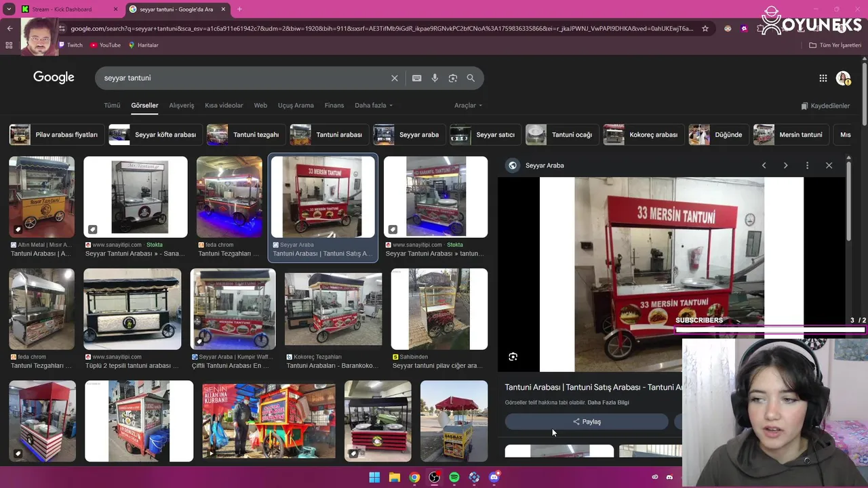Switch to Web results tab

coord(260,106)
